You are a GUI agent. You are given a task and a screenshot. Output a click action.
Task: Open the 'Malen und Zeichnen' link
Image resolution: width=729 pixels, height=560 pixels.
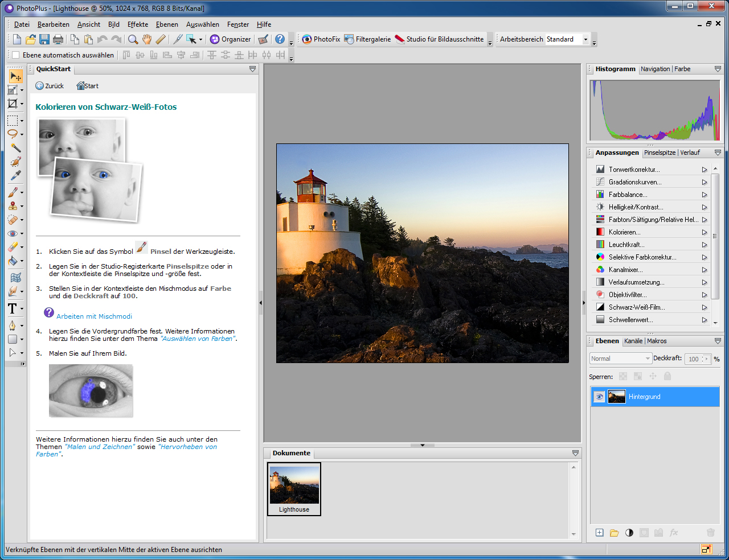coord(100,447)
